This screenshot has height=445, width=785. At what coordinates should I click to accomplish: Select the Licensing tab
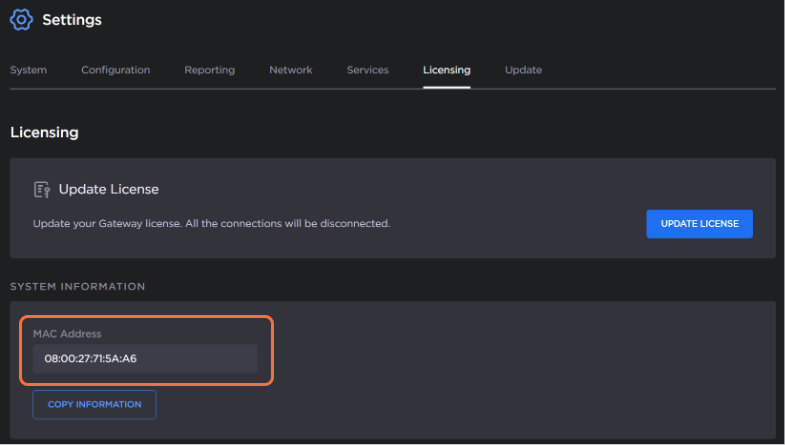pyautogui.click(x=446, y=70)
